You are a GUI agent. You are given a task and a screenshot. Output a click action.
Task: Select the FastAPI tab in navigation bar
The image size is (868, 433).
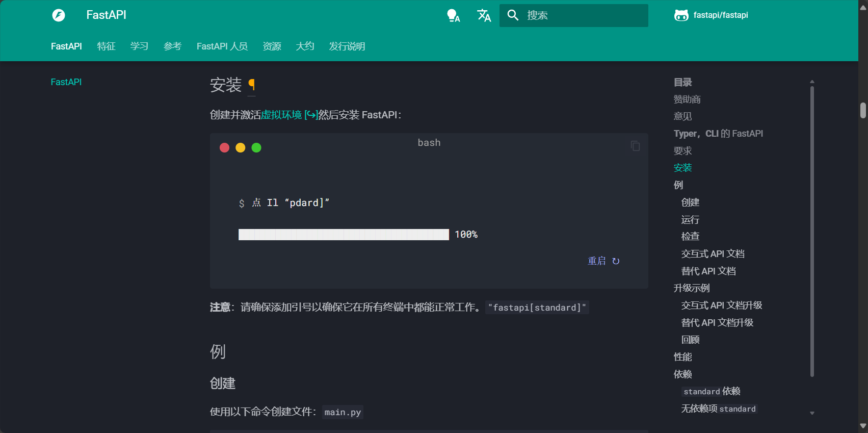[x=66, y=46]
